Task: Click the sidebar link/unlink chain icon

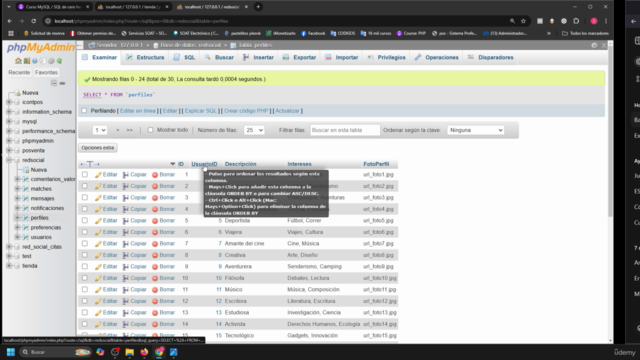Action: 62,83
